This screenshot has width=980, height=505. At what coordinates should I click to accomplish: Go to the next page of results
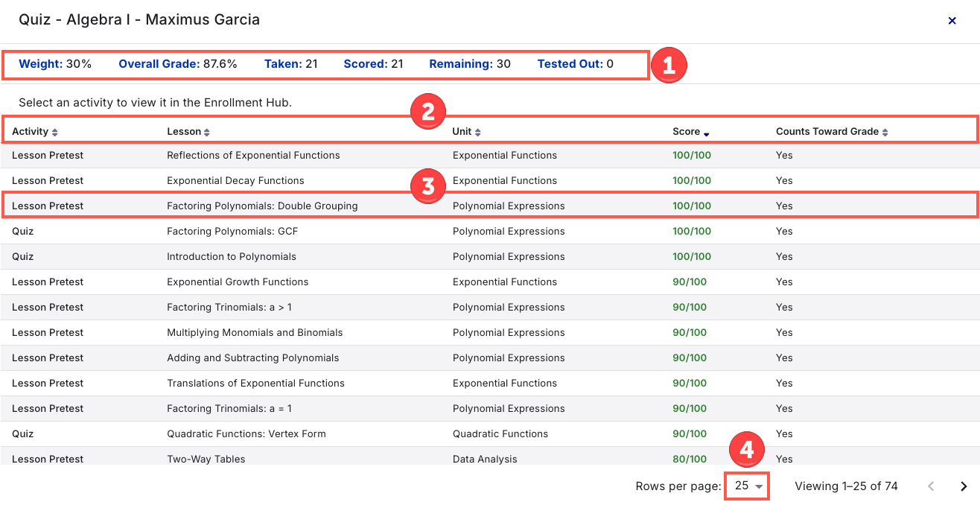(x=964, y=486)
